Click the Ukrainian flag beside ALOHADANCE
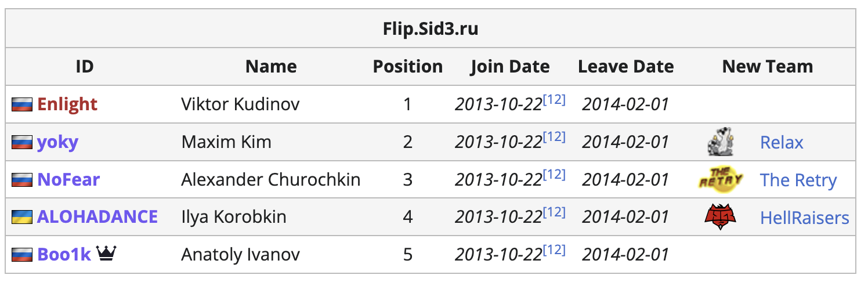This screenshot has width=868, height=282. pos(22,217)
